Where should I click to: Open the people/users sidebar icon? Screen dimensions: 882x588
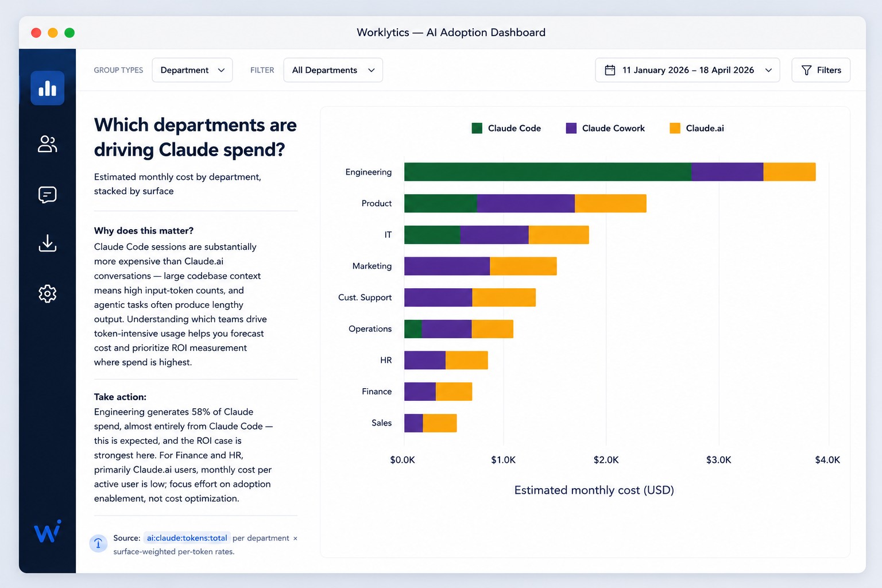(47, 144)
